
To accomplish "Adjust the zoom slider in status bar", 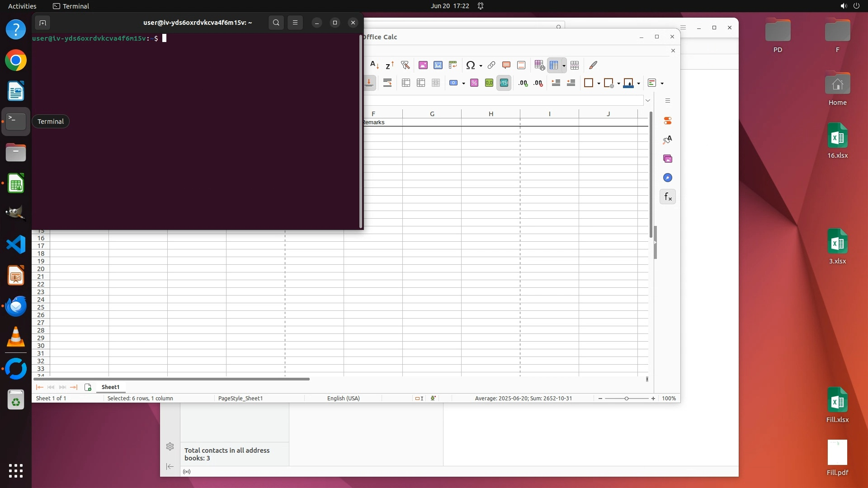I will (626, 399).
